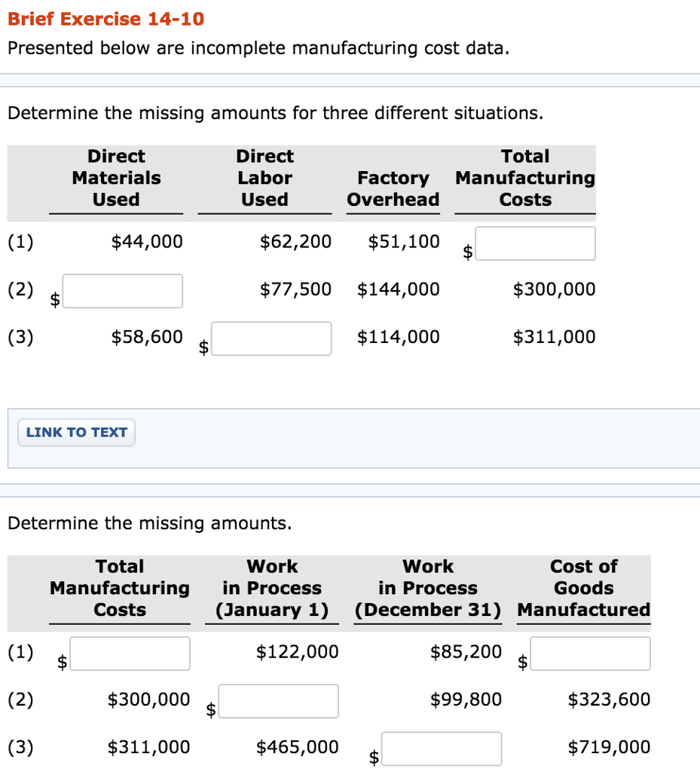Viewport: 700px width, 772px height.
Task: Click the Brief Exercise 14-10 heading
Action: [105, 19]
